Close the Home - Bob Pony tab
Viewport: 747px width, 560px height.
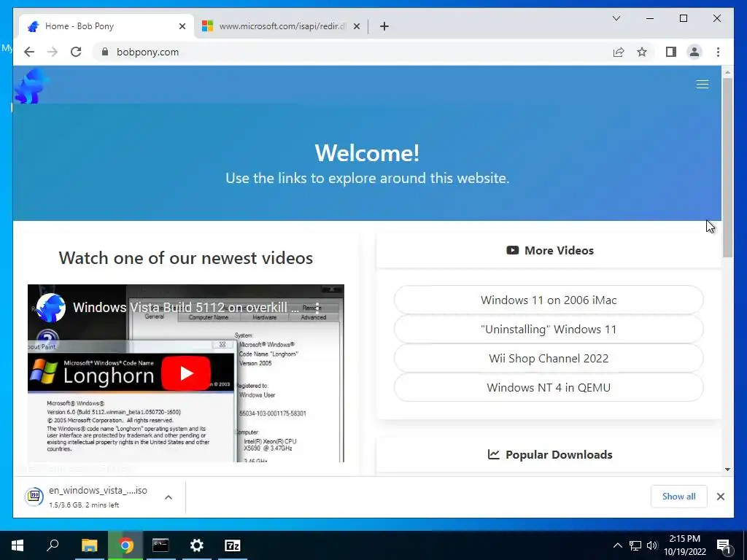click(x=182, y=26)
